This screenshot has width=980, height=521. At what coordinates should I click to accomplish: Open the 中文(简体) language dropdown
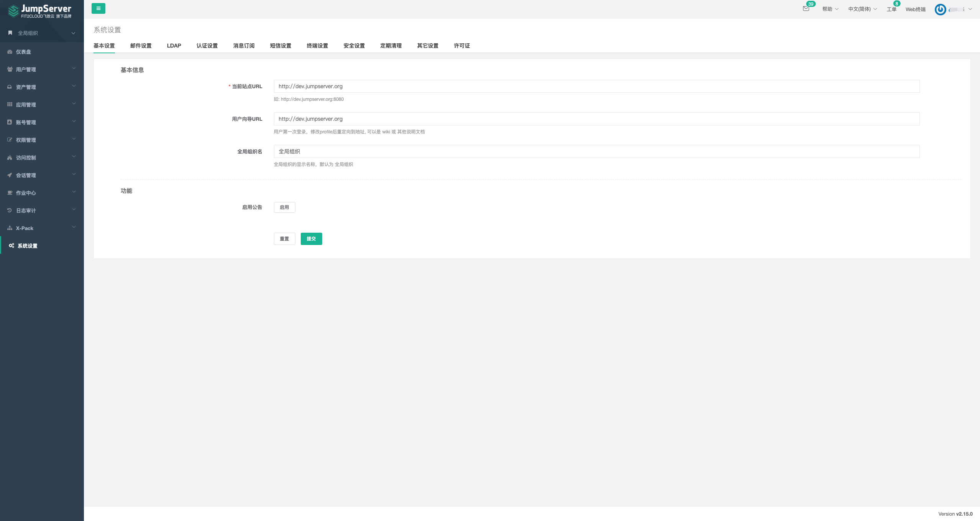(x=862, y=9)
